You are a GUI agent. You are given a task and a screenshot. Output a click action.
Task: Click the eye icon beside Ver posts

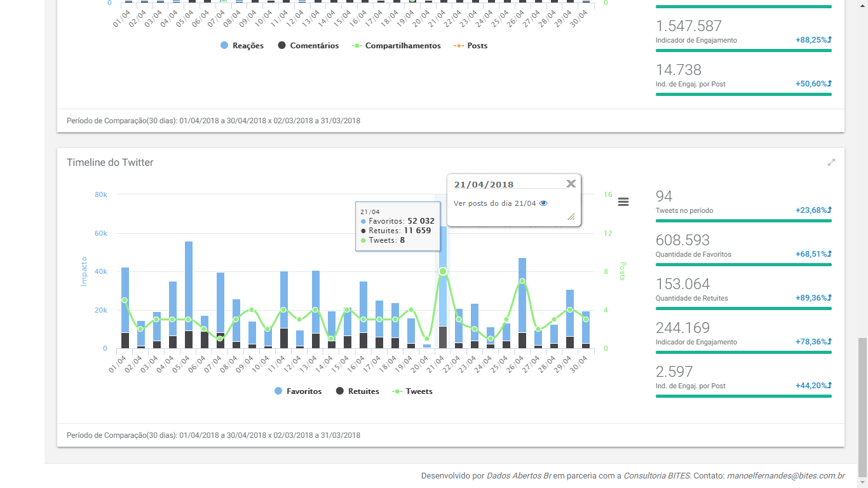(x=543, y=203)
